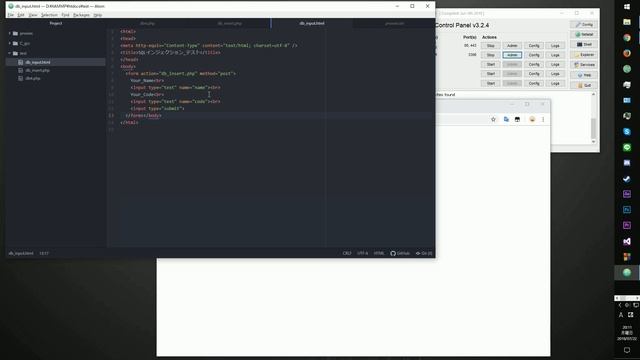Image resolution: width=640 pixels, height=360 pixels.
Task: Open Chrome profile avatar
Action: pos(532,119)
